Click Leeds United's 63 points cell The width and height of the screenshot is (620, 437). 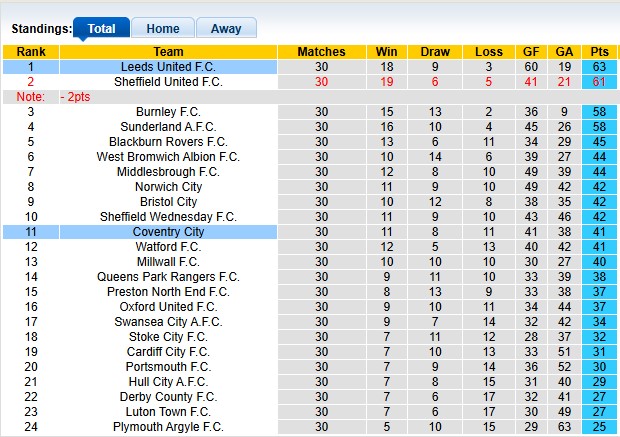pos(600,67)
